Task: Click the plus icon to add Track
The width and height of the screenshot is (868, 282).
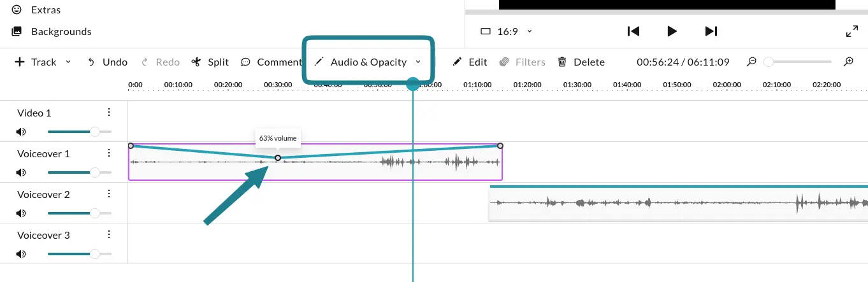Action: (x=20, y=62)
